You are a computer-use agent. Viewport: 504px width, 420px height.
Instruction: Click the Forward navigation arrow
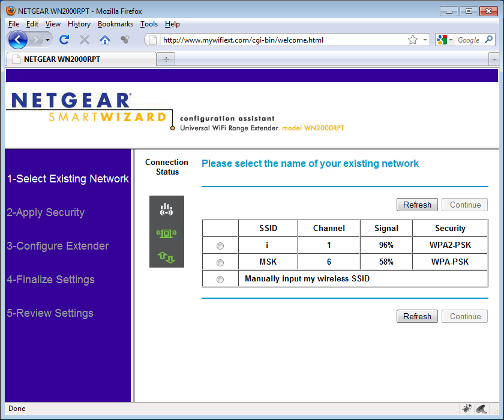[35, 40]
